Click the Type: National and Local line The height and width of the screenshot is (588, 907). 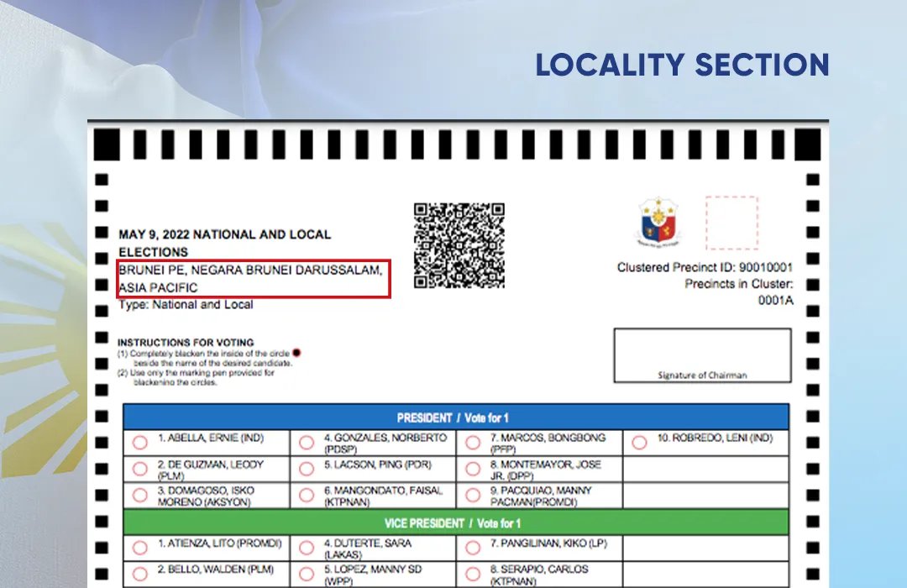pos(186,304)
